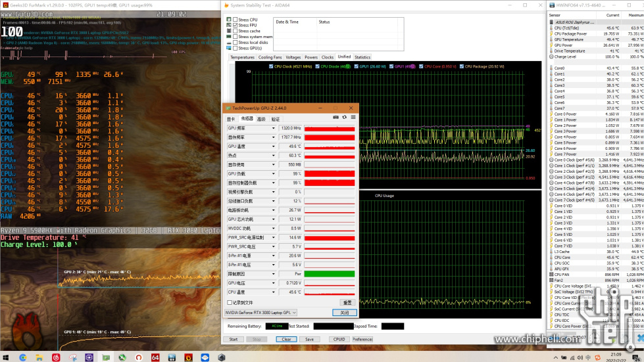Click Clear button in AIDA64
The width and height of the screenshot is (644, 362).
tap(286, 340)
